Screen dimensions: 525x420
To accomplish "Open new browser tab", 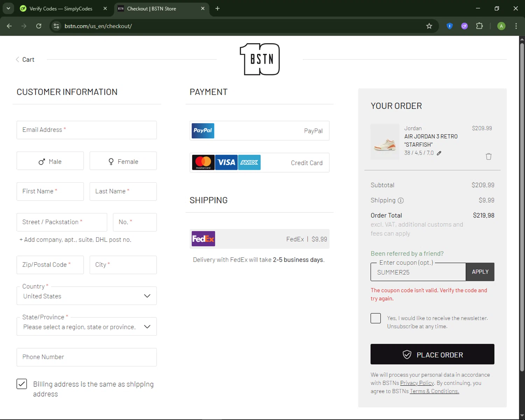I will (x=217, y=8).
